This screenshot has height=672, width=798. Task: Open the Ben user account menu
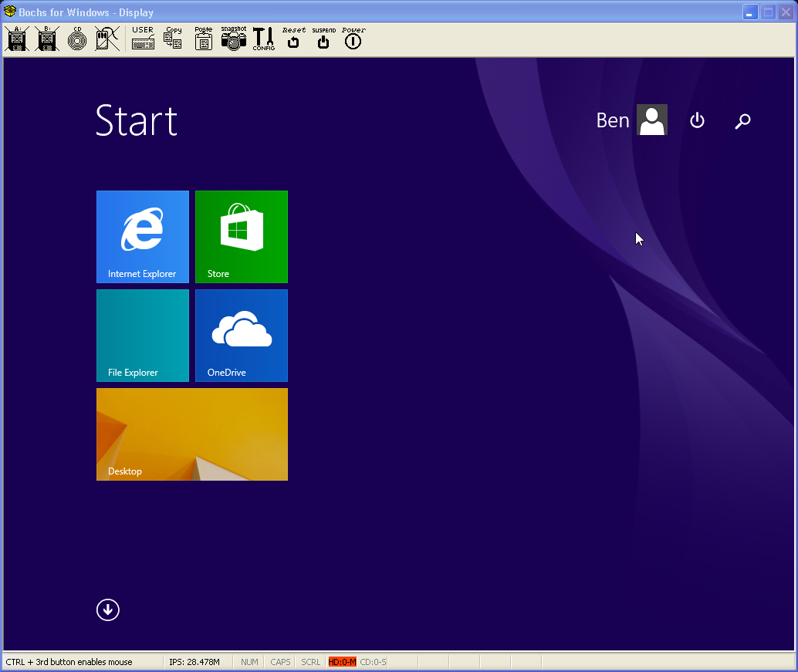coord(631,120)
